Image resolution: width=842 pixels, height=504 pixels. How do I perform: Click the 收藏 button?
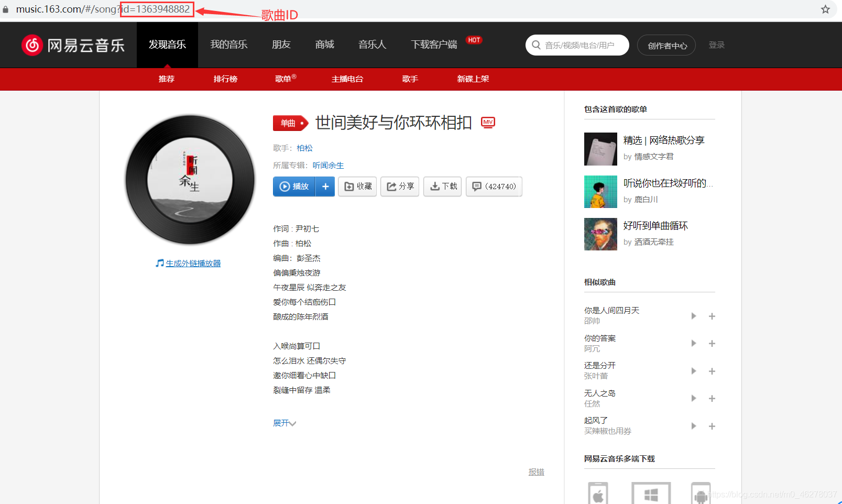[x=357, y=187]
